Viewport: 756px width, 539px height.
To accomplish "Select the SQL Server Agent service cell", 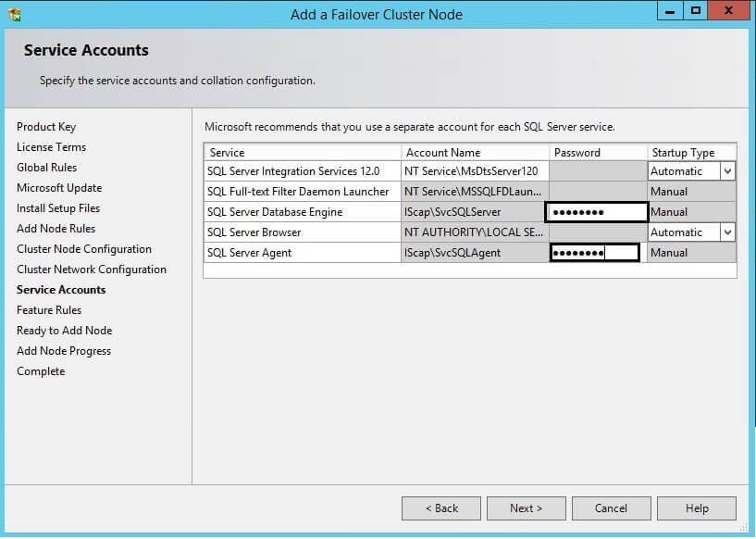I will pos(303,253).
